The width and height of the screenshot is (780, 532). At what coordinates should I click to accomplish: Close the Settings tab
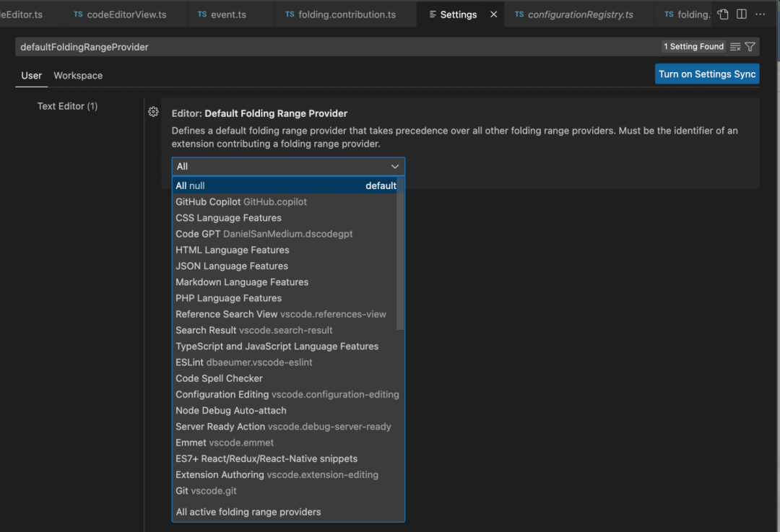(494, 14)
